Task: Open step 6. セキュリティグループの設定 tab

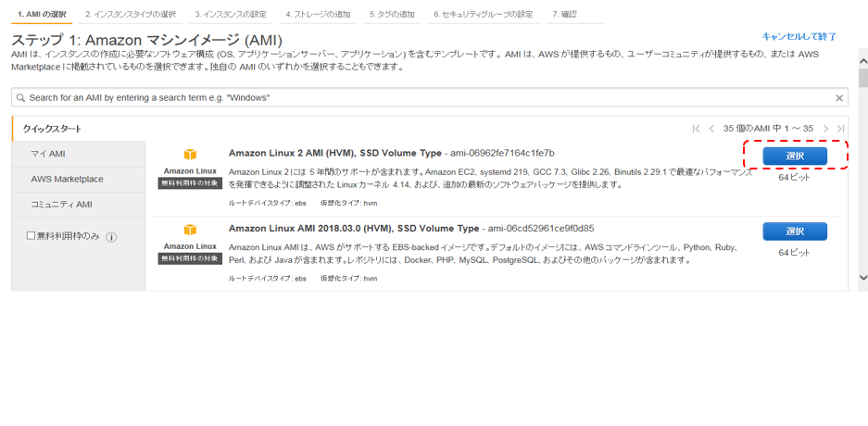Action: [x=484, y=15]
